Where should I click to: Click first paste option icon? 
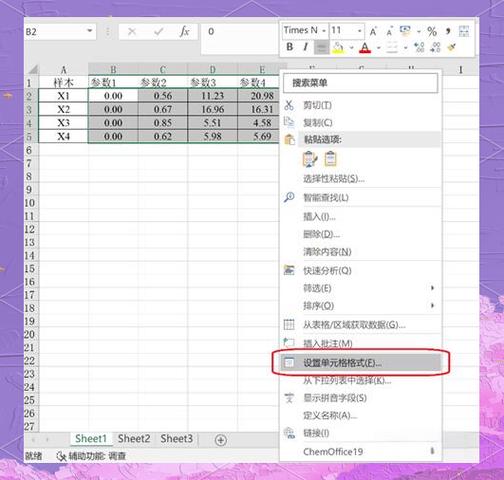coord(310,159)
